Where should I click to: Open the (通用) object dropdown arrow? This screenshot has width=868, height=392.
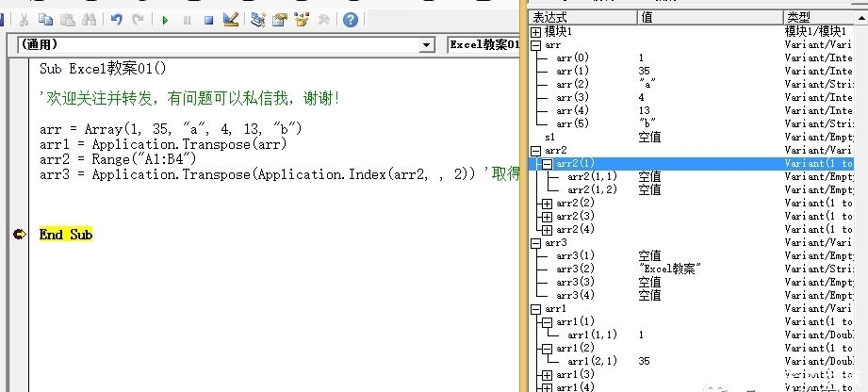tap(426, 45)
